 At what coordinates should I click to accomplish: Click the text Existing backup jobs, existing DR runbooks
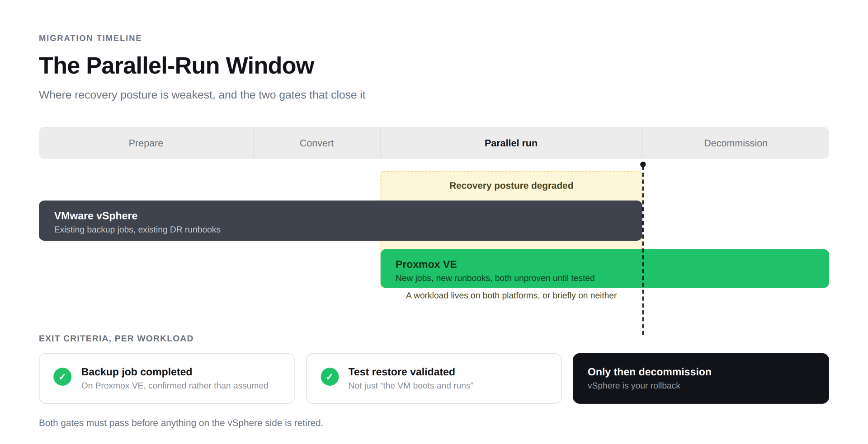[x=137, y=229]
